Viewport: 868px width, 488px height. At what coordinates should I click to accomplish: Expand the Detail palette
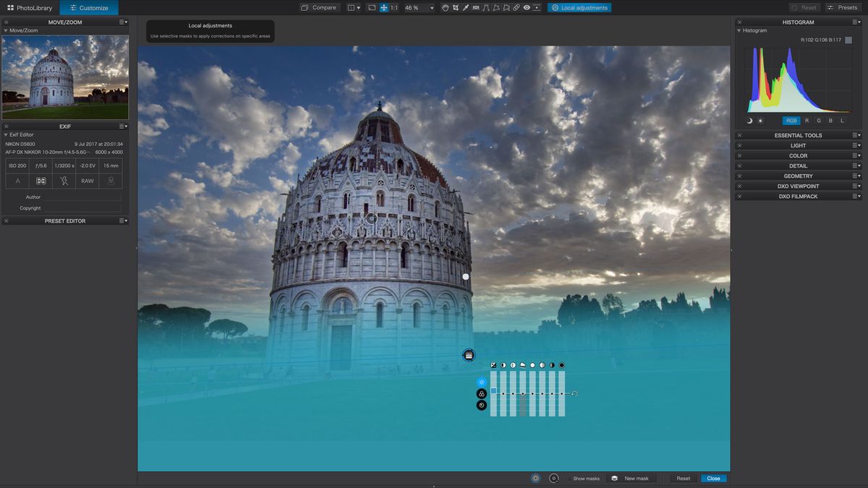[798, 166]
